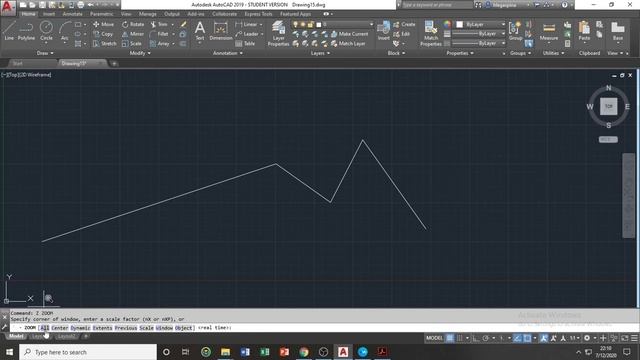Click the Scale tool
Screen dimensions: 640x360
coord(131,44)
